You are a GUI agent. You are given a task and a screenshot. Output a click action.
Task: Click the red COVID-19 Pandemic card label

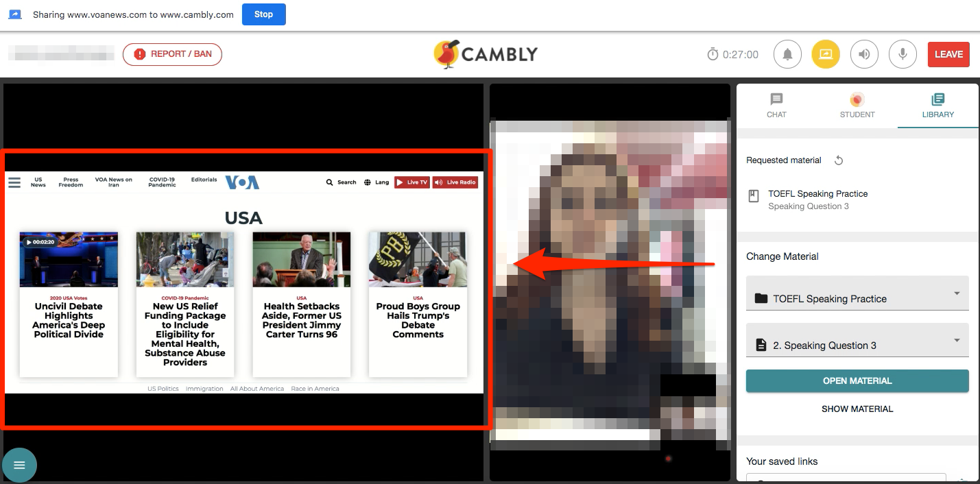click(185, 298)
